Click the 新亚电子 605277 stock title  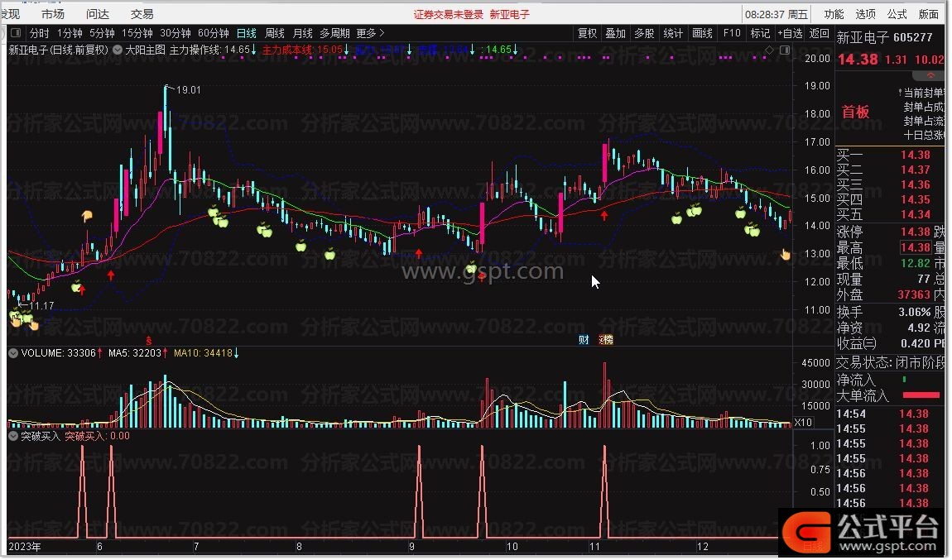(x=885, y=37)
